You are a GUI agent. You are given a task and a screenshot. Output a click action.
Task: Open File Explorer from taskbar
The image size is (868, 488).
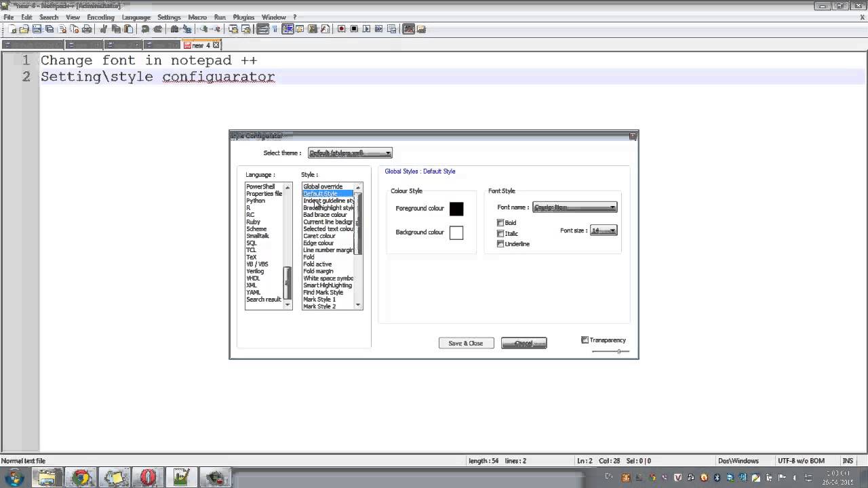[47, 478]
